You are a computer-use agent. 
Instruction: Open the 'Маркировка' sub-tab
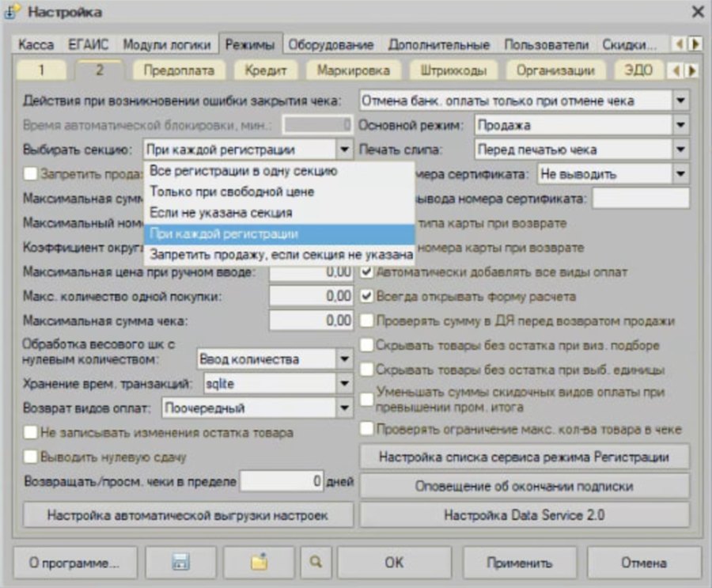[x=354, y=70]
